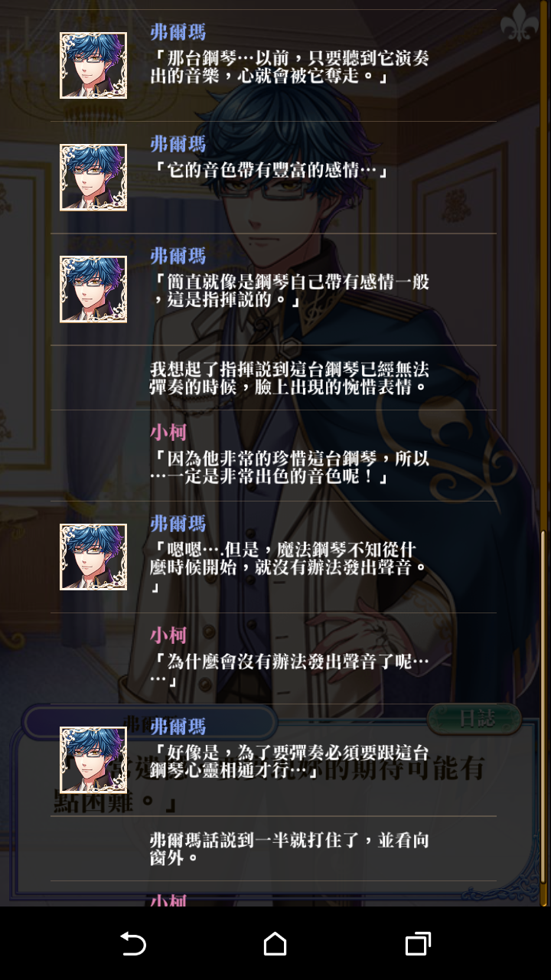Tap the 小柯 name above「為什麼會沒有辦法」
Viewport: 551px width, 980px height.
click(x=168, y=635)
